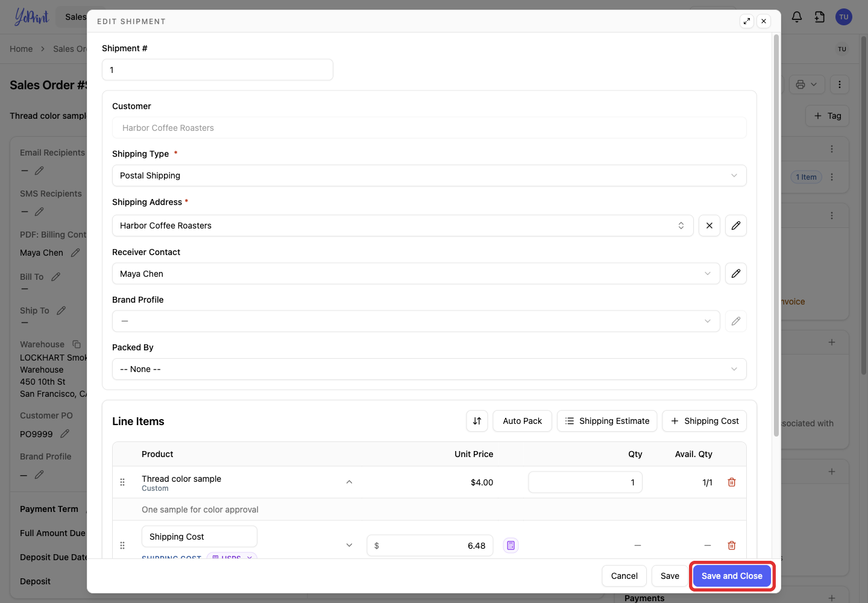Click the Shipping Estimate button
This screenshot has width=868, height=603.
click(607, 421)
